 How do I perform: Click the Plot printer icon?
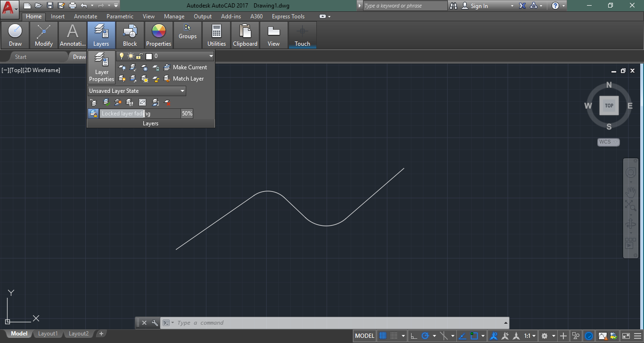pyautogui.click(x=72, y=6)
